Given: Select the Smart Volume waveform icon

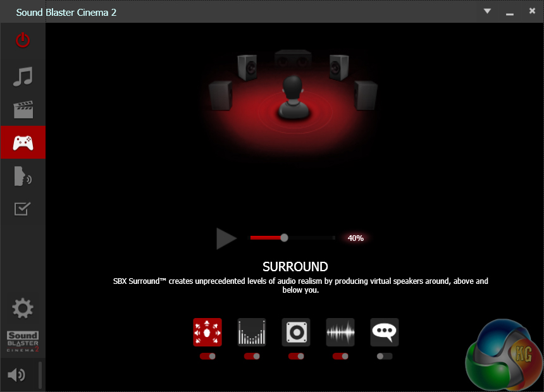Looking at the screenshot, I should coord(340,332).
